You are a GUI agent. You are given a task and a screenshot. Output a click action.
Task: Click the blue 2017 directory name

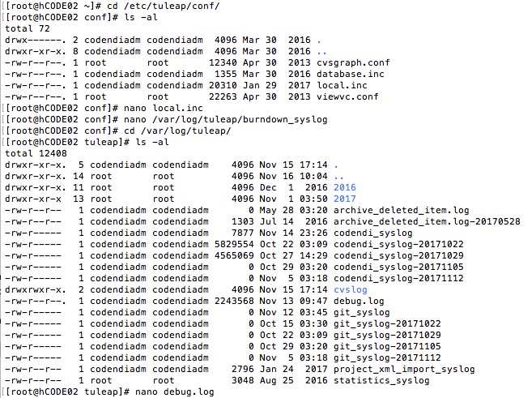tap(345, 199)
